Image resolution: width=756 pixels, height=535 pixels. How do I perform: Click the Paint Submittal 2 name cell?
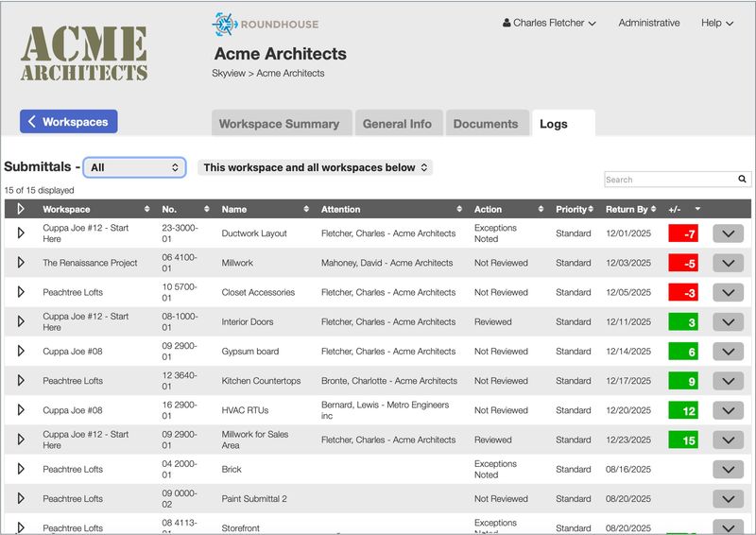(254, 498)
